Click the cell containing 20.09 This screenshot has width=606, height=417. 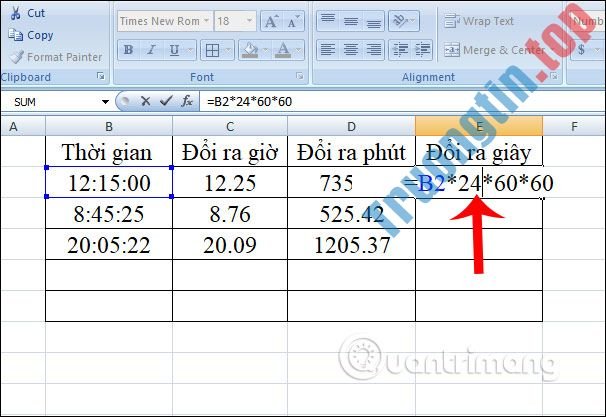tap(230, 244)
